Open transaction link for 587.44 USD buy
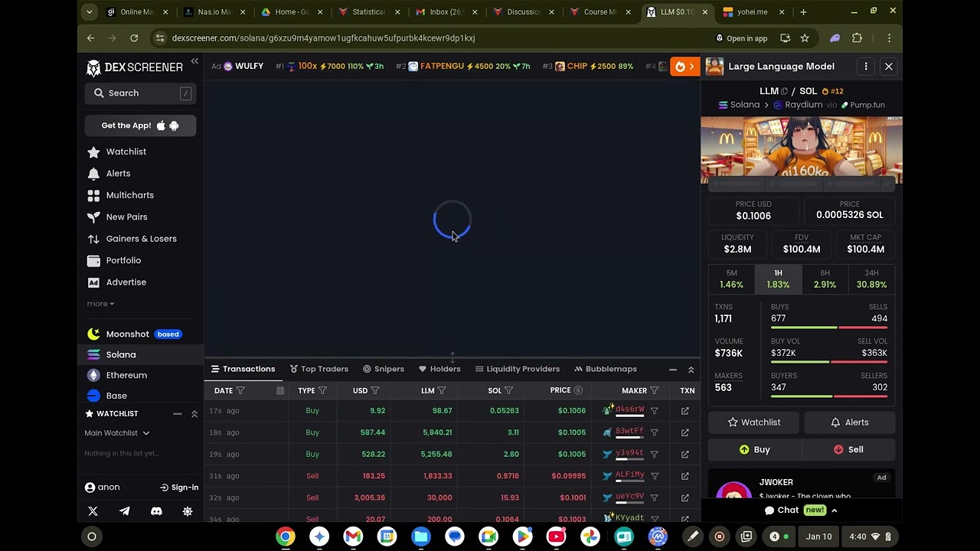Screen dimensions: 980x551 coord(684,432)
